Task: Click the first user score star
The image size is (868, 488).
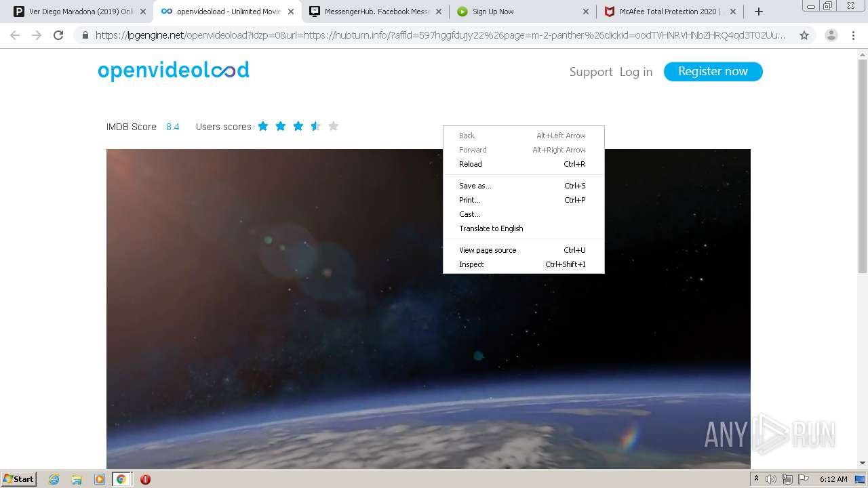Action: [263, 126]
